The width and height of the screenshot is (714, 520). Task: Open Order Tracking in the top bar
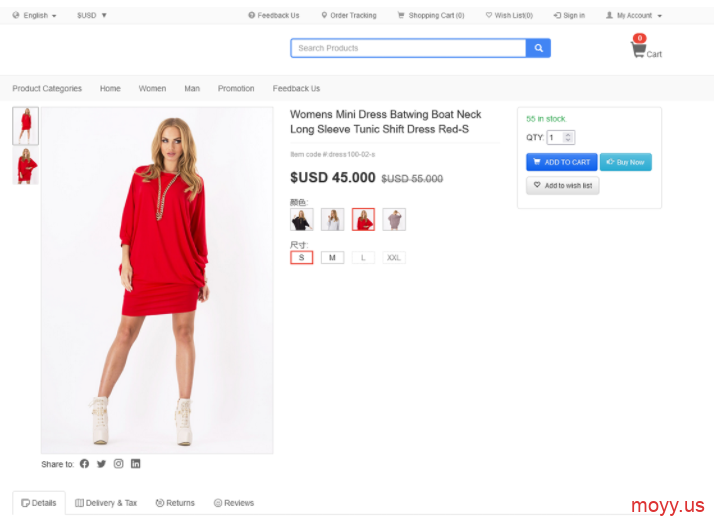click(x=349, y=15)
